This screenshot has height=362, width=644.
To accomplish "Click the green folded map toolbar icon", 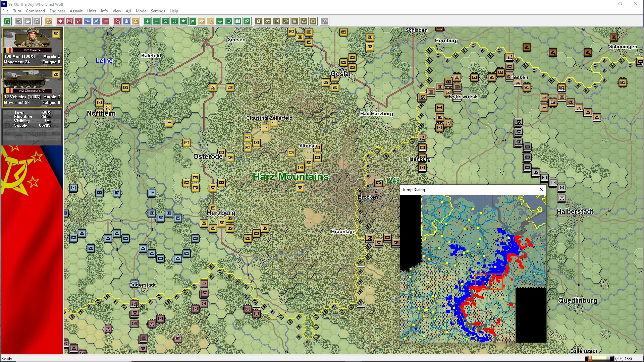I will point(238,21).
